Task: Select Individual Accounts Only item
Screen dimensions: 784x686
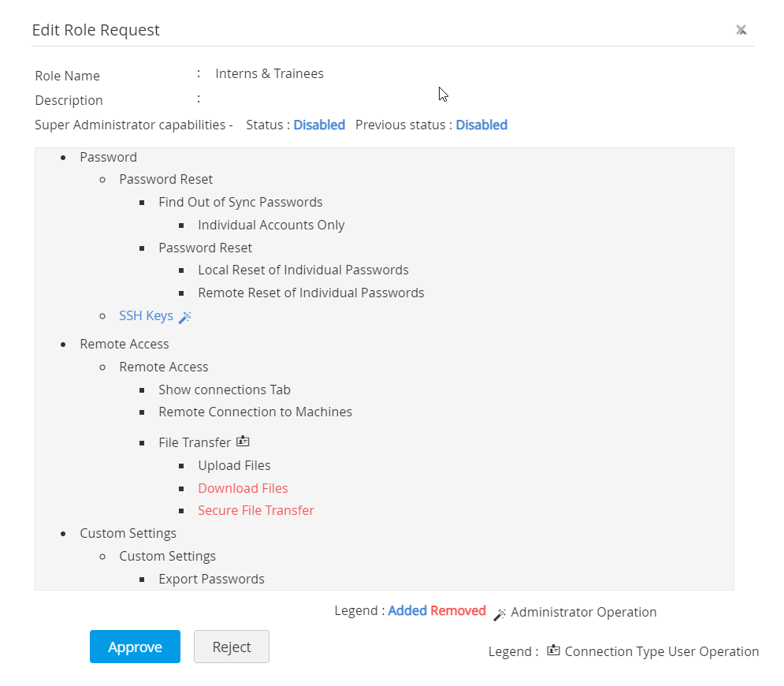Action: tap(271, 225)
